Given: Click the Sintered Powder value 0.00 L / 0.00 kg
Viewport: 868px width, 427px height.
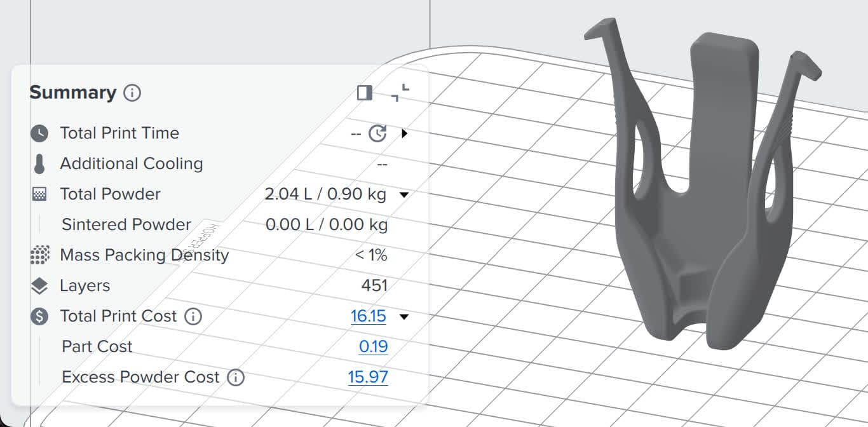Looking at the screenshot, I should point(327,224).
